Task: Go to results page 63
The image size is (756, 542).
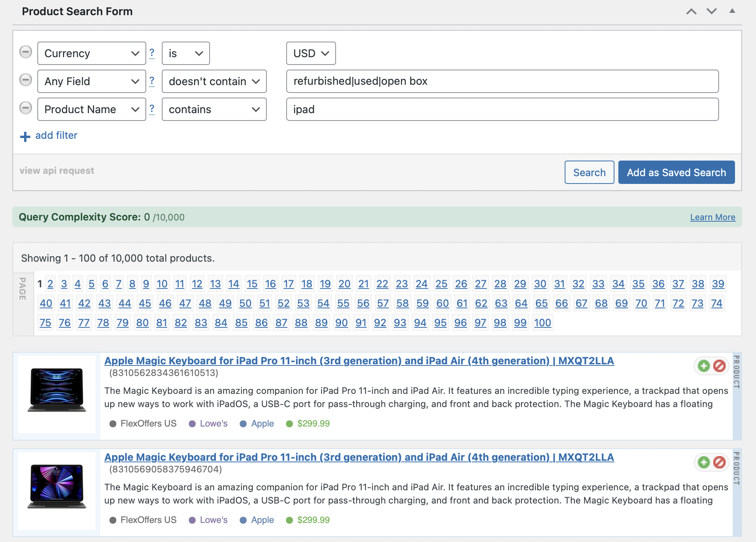Action: click(501, 303)
